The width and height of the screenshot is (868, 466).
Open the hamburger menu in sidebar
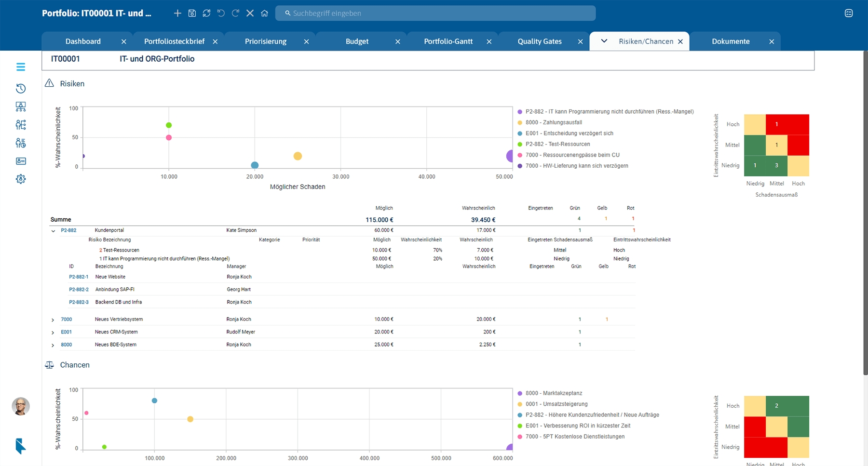click(x=21, y=67)
